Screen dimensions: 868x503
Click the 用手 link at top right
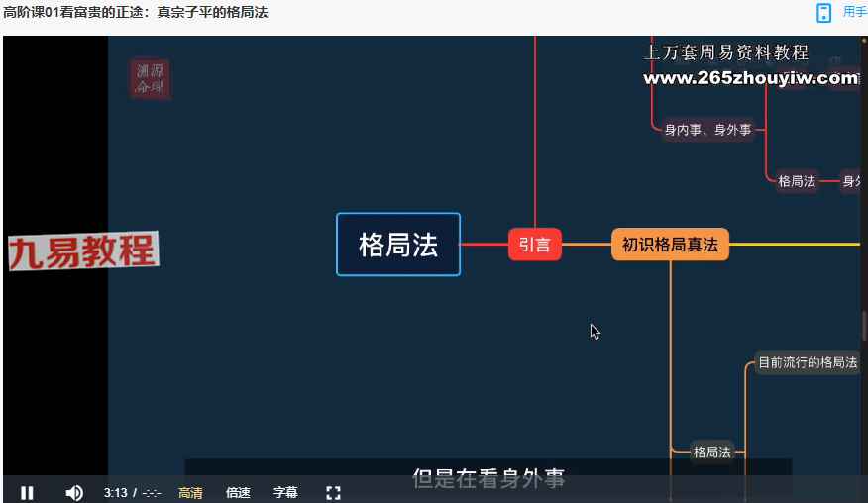[x=854, y=13]
